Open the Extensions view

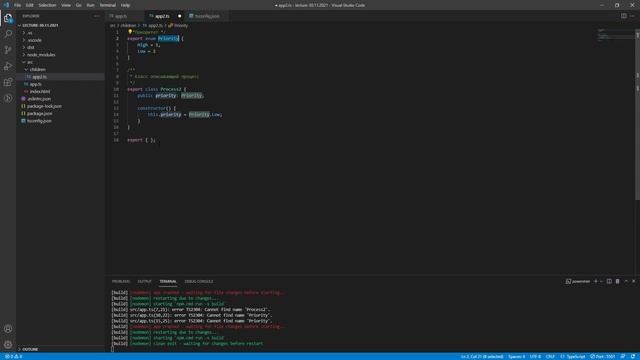coord(8,82)
